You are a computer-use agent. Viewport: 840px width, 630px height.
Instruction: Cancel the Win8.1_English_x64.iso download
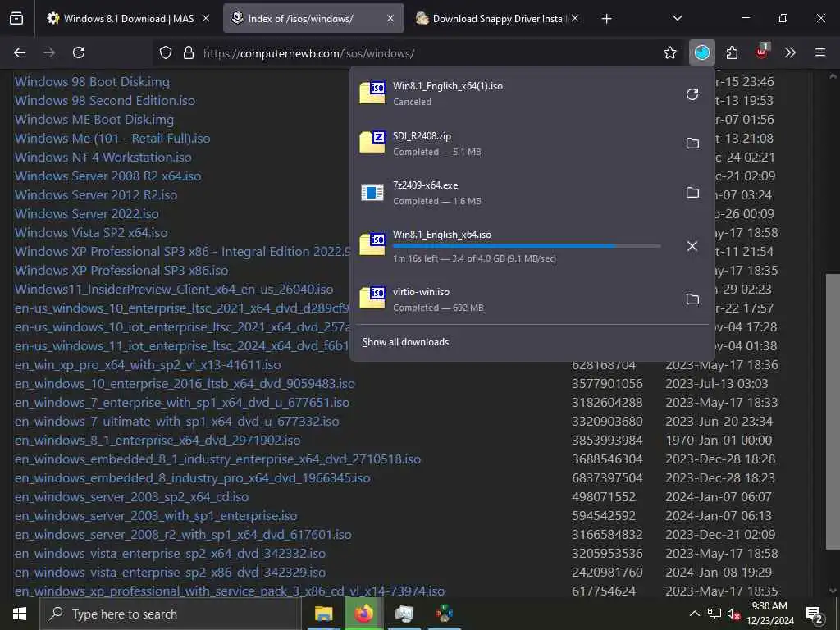[692, 246]
